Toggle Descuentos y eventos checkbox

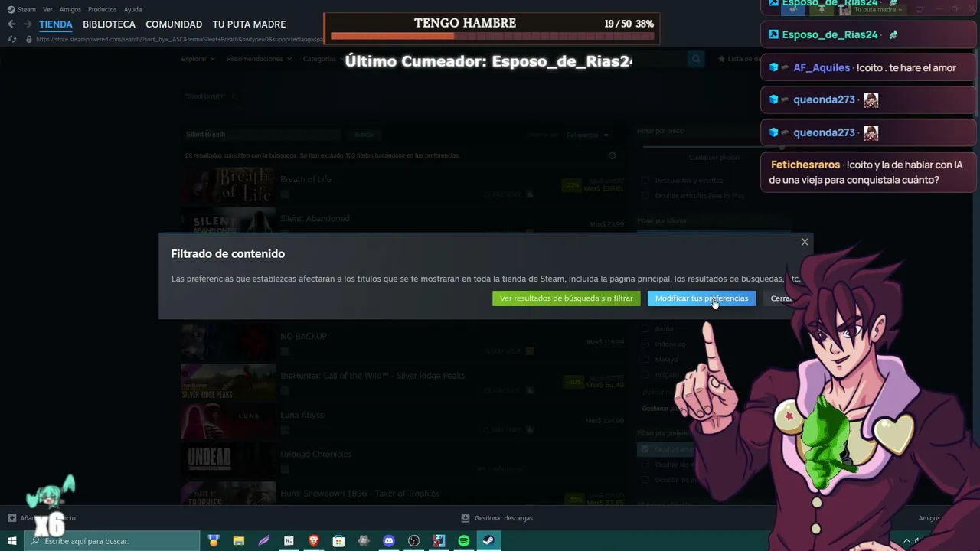[x=645, y=181]
